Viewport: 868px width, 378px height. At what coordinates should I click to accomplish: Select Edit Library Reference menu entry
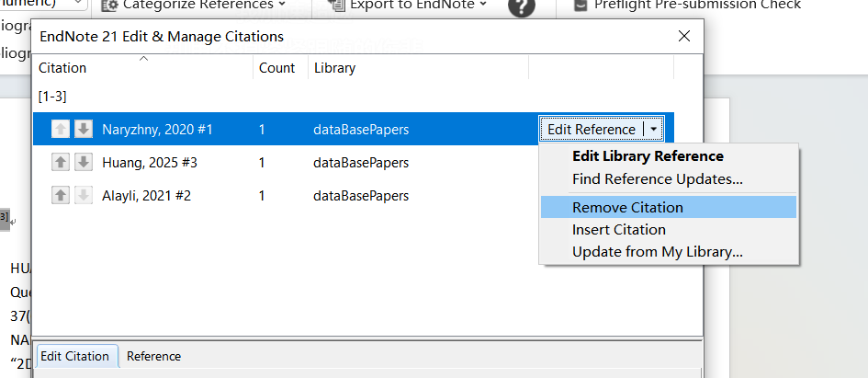click(x=648, y=156)
